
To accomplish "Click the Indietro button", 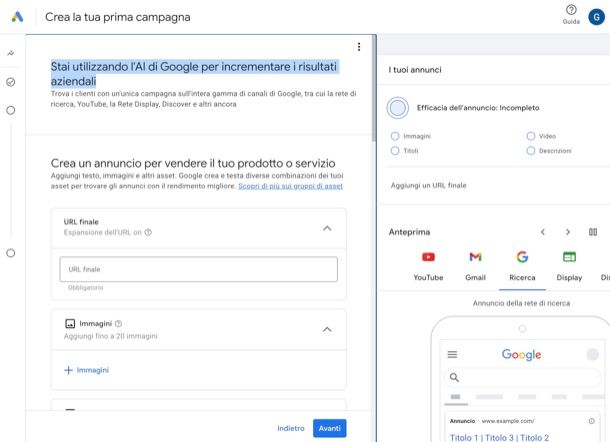I will coord(291,428).
